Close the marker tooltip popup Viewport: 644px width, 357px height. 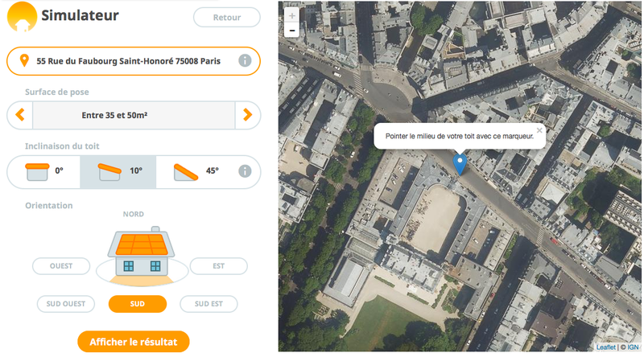click(539, 129)
